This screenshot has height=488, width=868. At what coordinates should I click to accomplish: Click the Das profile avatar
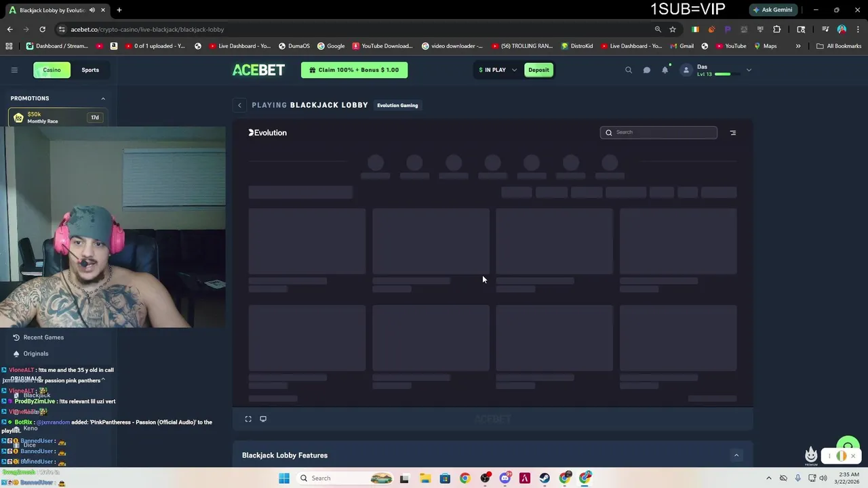[x=686, y=70]
